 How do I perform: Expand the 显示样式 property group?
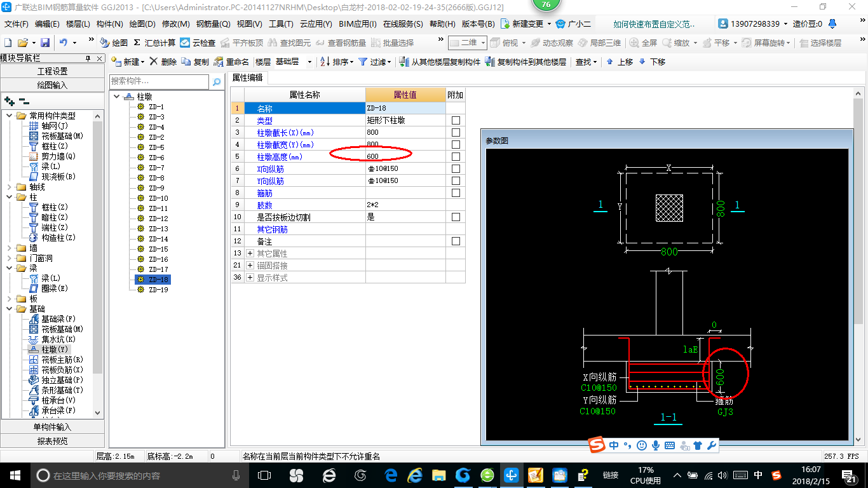point(250,277)
